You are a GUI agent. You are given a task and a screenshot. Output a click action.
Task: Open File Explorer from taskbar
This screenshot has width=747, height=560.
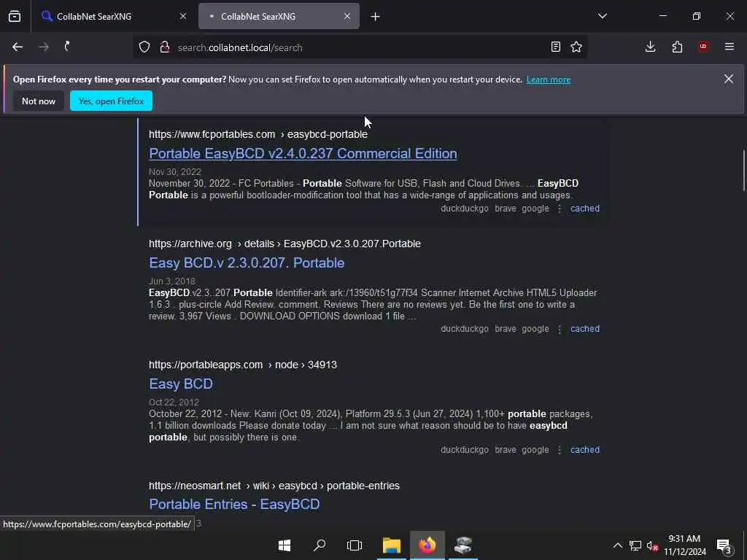392,545
